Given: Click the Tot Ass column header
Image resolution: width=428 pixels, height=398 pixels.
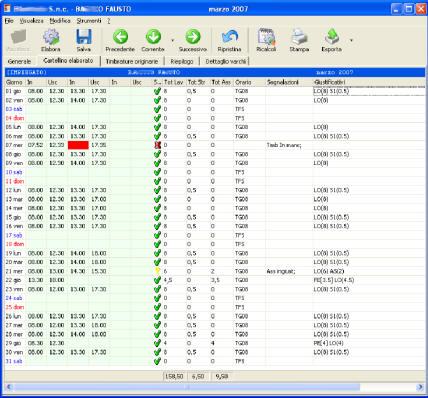Looking at the screenshot, I should click(x=221, y=82).
